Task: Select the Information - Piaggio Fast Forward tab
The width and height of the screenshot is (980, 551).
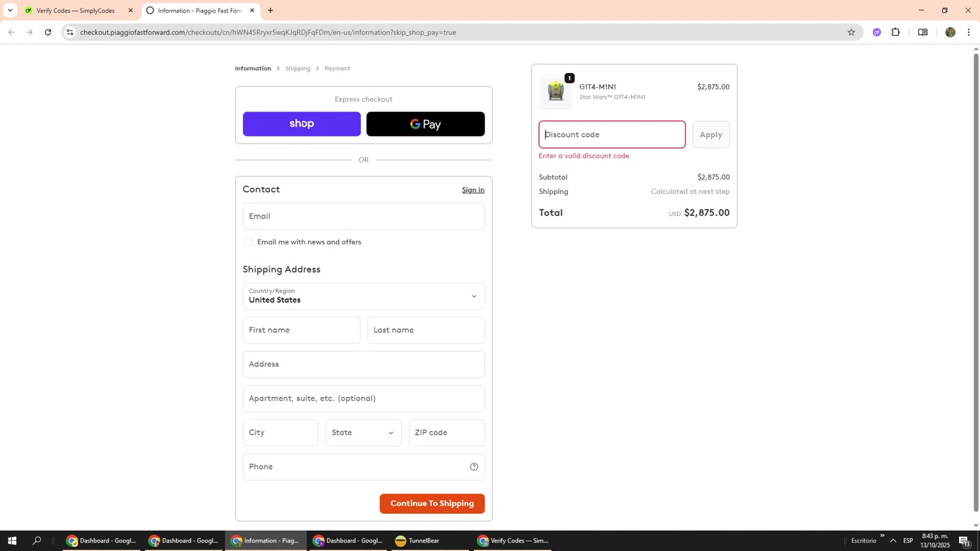Action: click(199, 10)
